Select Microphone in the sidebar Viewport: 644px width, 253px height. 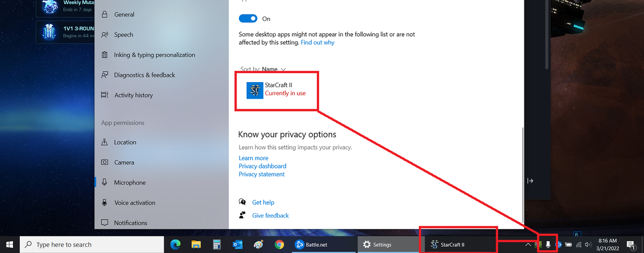(130, 182)
